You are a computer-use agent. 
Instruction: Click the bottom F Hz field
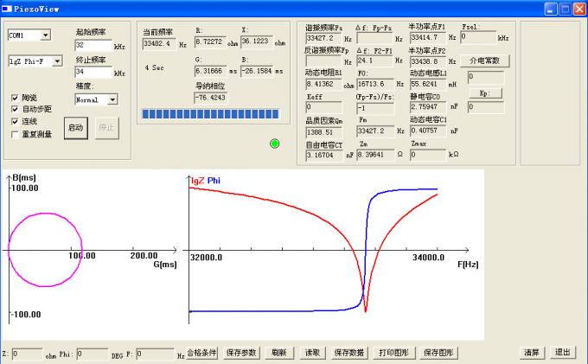pyautogui.click(x=156, y=354)
